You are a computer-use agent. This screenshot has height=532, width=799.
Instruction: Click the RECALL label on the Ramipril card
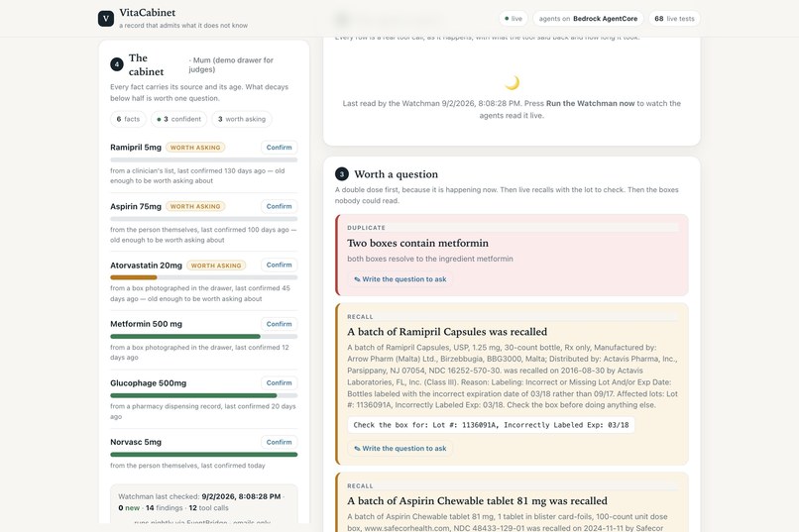(x=360, y=317)
